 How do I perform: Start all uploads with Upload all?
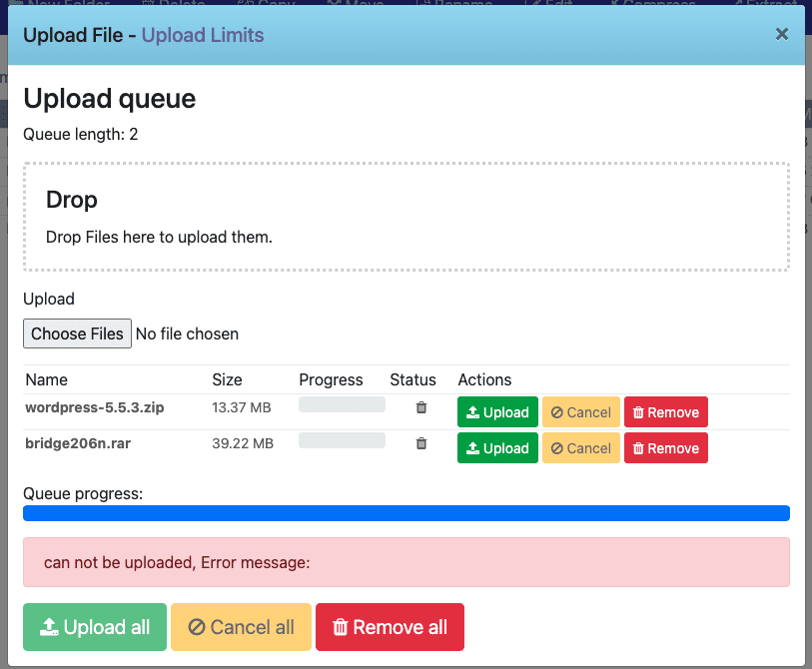point(95,627)
